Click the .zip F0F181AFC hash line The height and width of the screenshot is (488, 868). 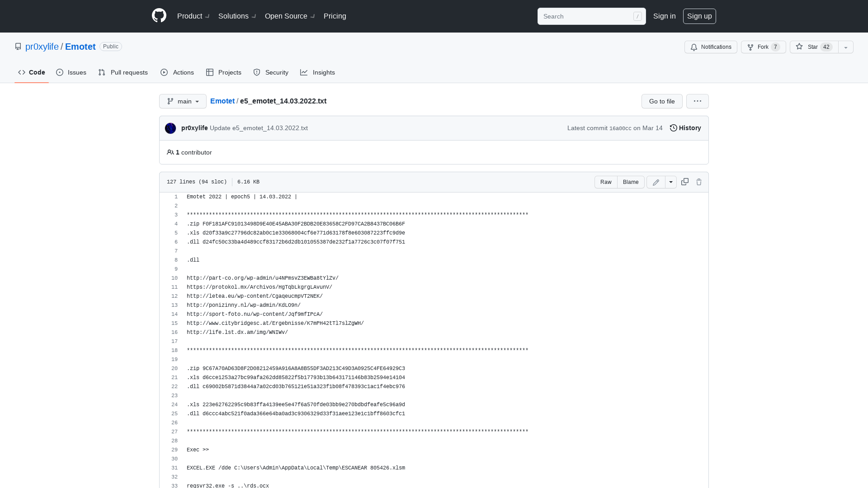coord(296,224)
